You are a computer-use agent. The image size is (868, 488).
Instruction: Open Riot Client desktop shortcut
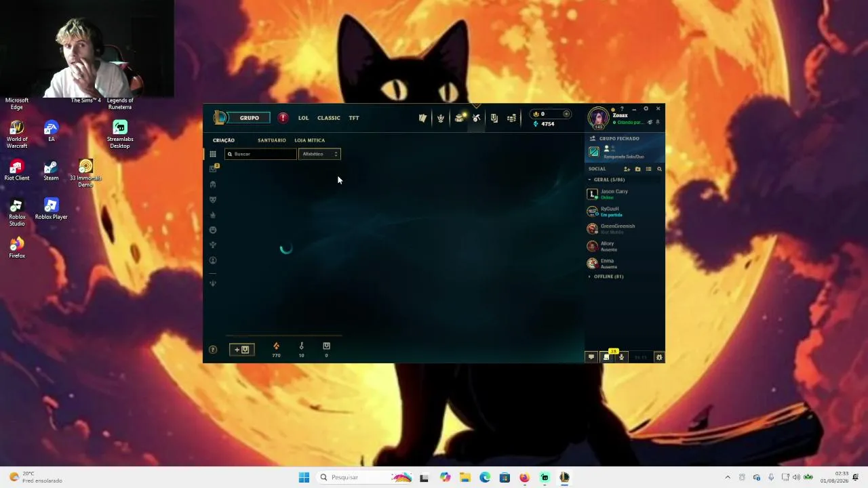click(x=17, y=169)
